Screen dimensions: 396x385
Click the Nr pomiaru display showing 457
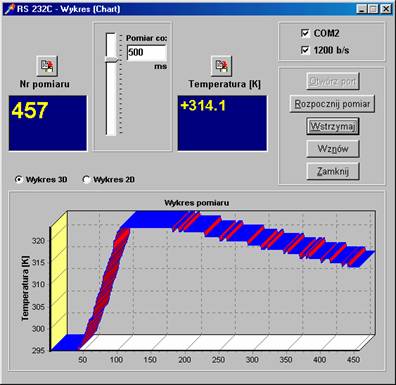click(48, 123)
